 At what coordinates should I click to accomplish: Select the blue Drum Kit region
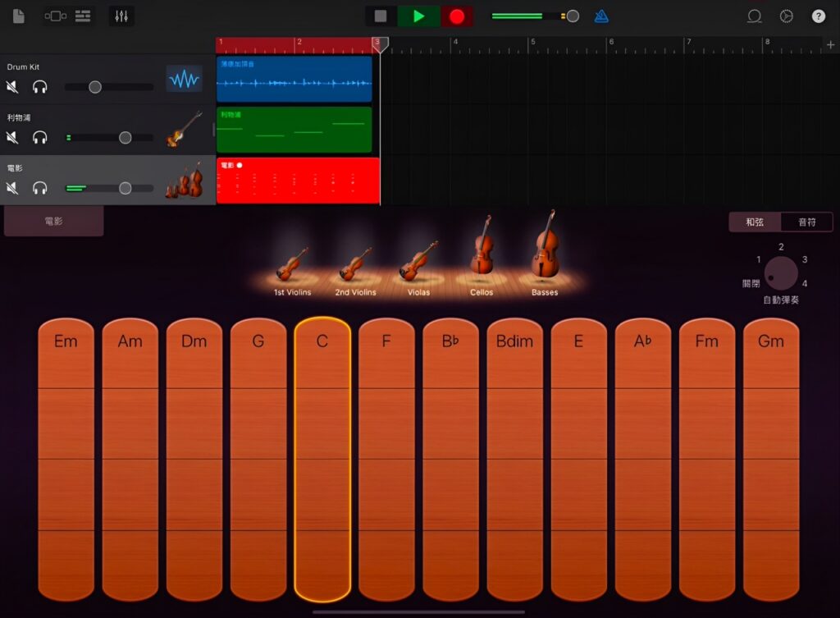[x=294, y=80]
